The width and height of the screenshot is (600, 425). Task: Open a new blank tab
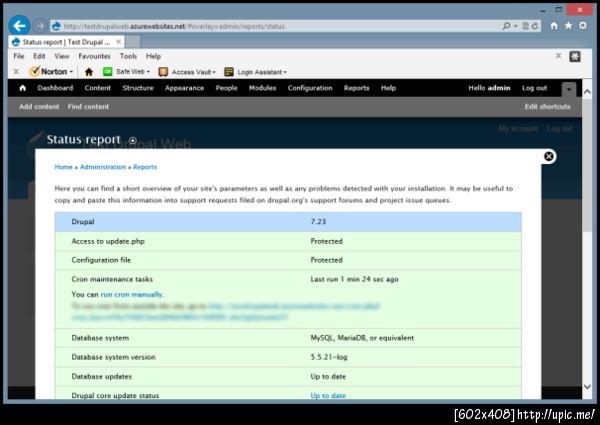[x=133, y=42]
